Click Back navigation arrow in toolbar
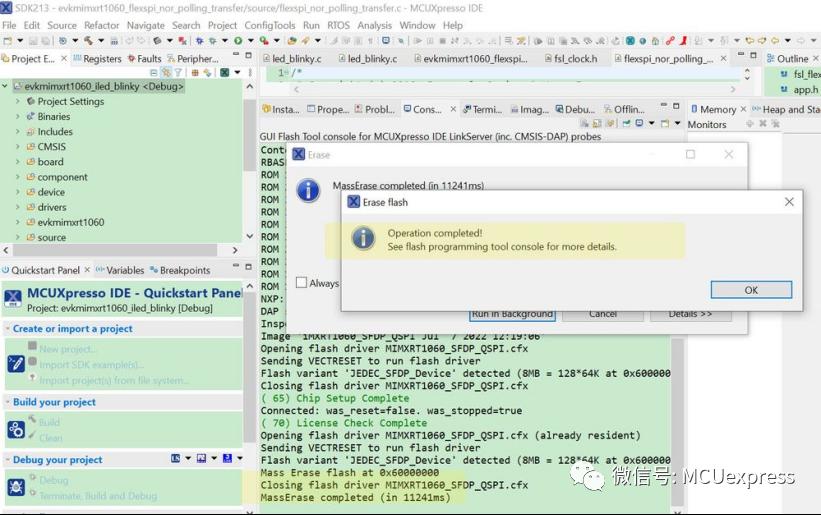This screenshot has width=821, height=515. coord(774,41)
